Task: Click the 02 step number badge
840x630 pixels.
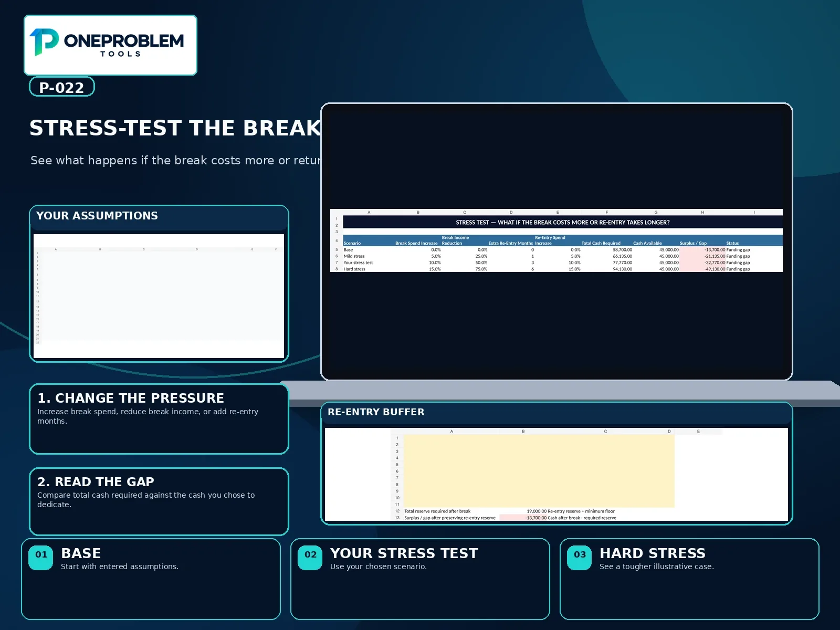Action: coord(310,558)
